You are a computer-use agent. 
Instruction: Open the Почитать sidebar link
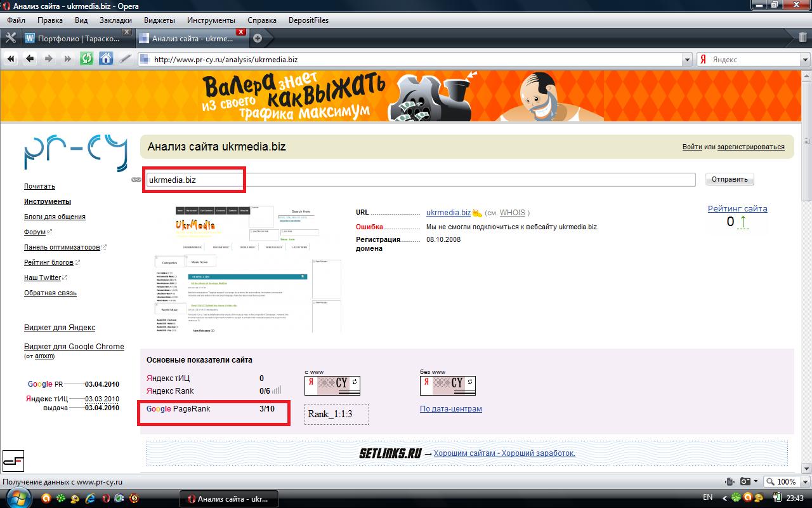[x=39, y=186]
